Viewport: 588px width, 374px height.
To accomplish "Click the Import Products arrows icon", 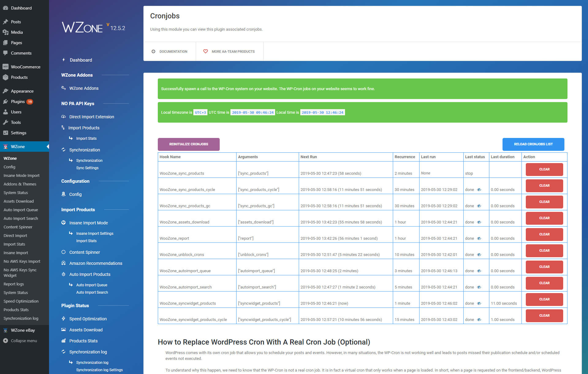I will 63,128.
